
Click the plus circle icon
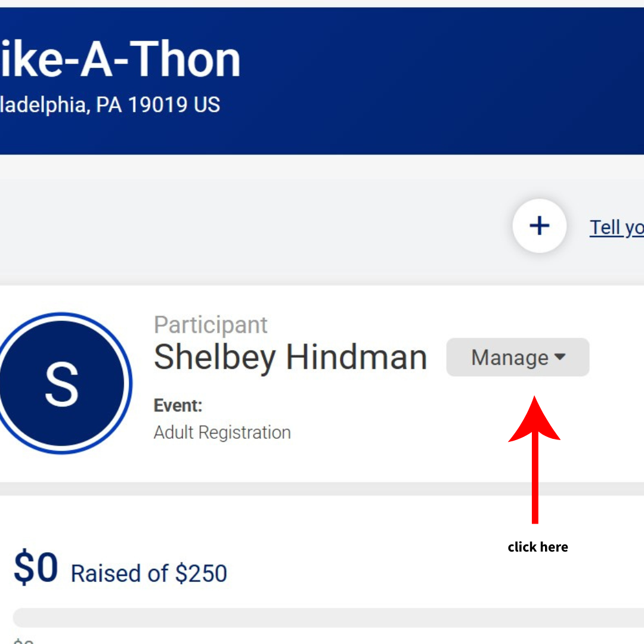click(539, 226)
